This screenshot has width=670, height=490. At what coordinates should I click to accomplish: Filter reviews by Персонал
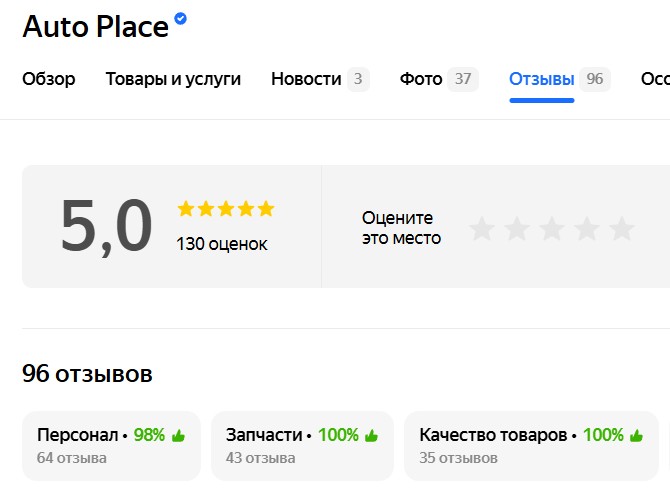pyautogui.click(x=110, y=446)
